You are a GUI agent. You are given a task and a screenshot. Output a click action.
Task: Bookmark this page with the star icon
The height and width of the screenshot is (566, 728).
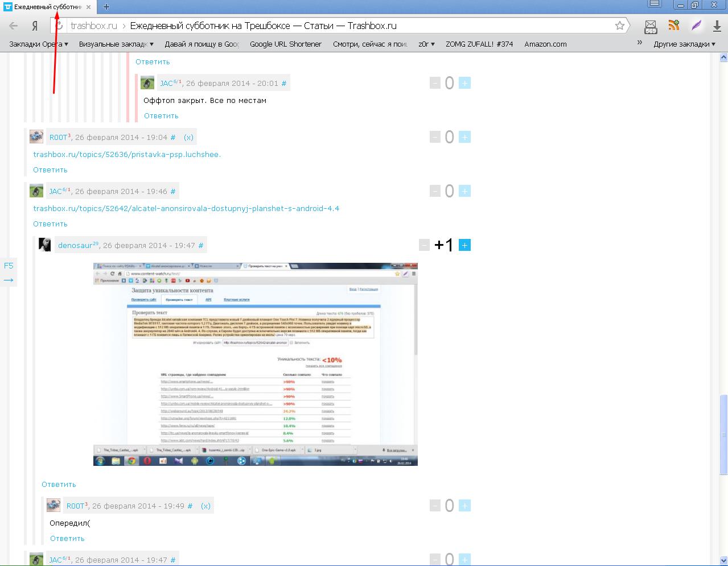pyautogui.click(x=620, y=26)
